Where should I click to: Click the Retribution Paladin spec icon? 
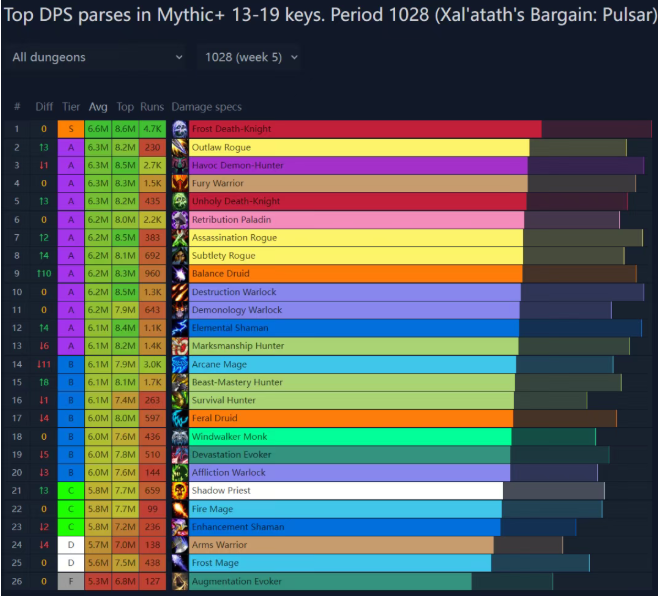click(x=179, y=219)
